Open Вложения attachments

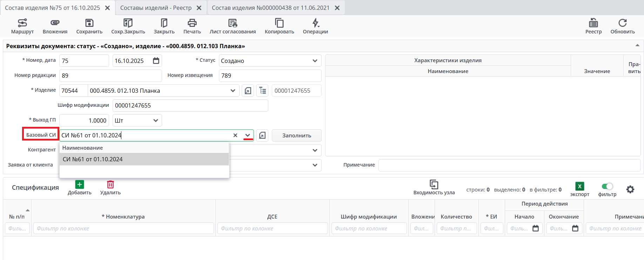click(55, 26)
